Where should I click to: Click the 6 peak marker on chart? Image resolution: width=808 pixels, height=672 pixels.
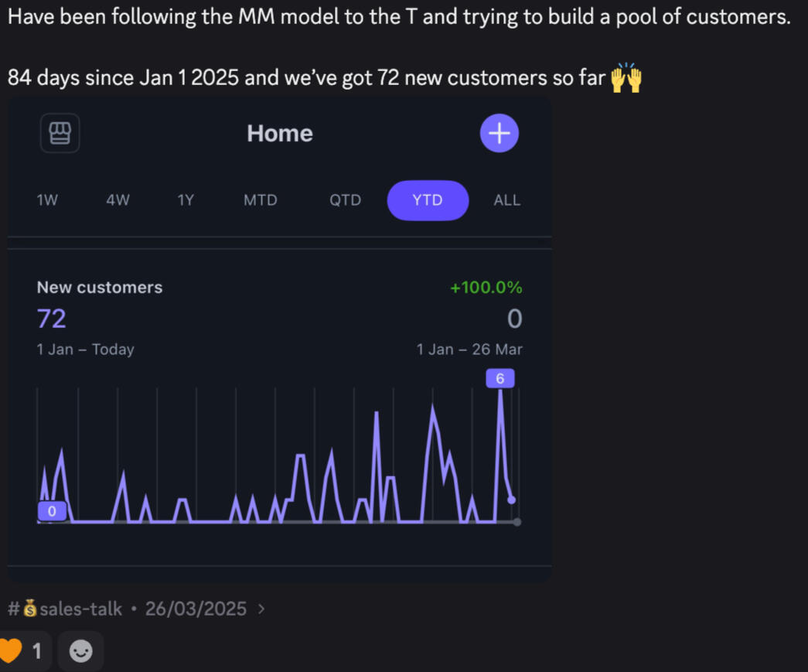500,378
